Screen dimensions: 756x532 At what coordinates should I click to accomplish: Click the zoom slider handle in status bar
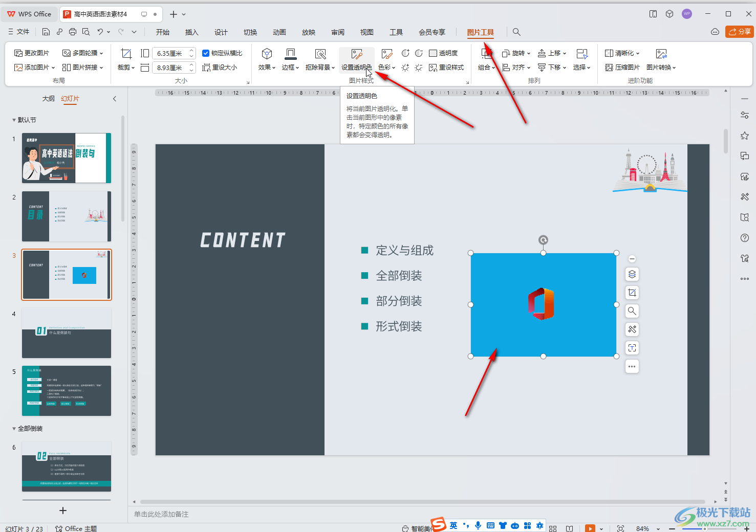(705, 529)
